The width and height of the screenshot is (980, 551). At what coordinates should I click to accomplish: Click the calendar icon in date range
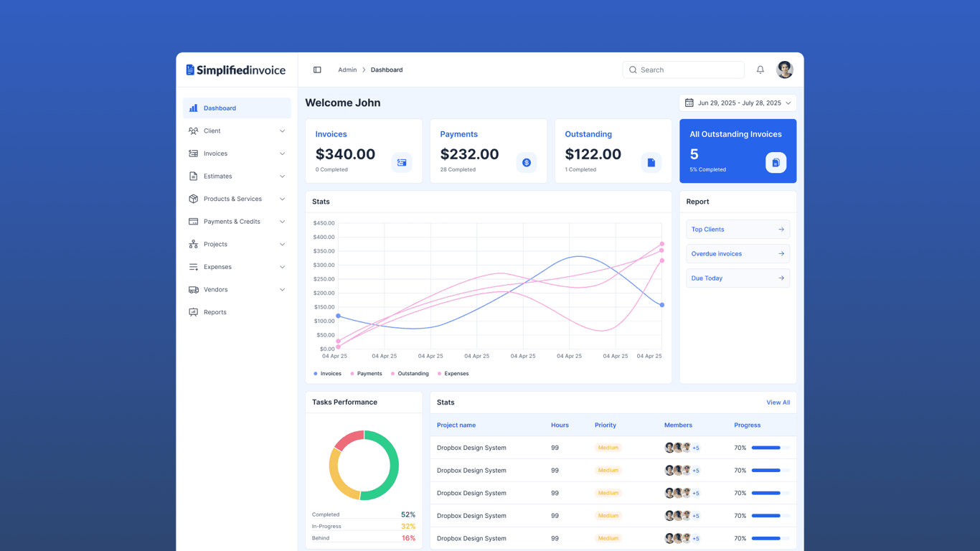[x=689, y=103]
